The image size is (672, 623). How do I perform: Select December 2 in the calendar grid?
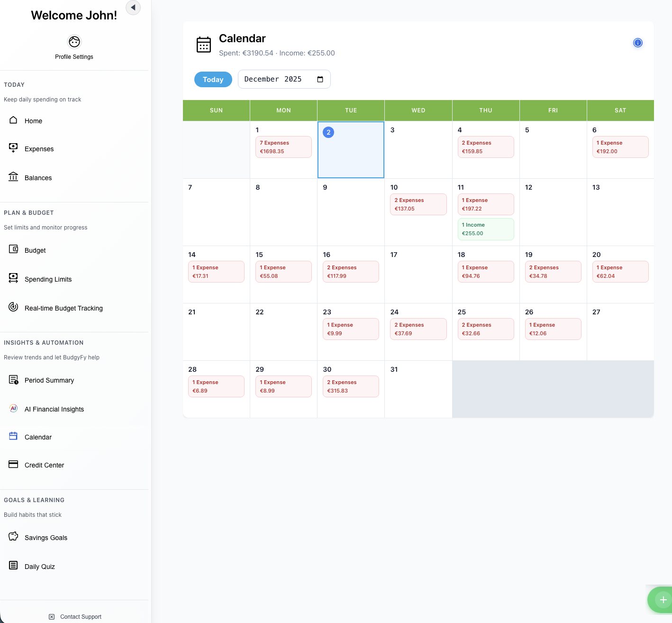click(x=351, y=149)
